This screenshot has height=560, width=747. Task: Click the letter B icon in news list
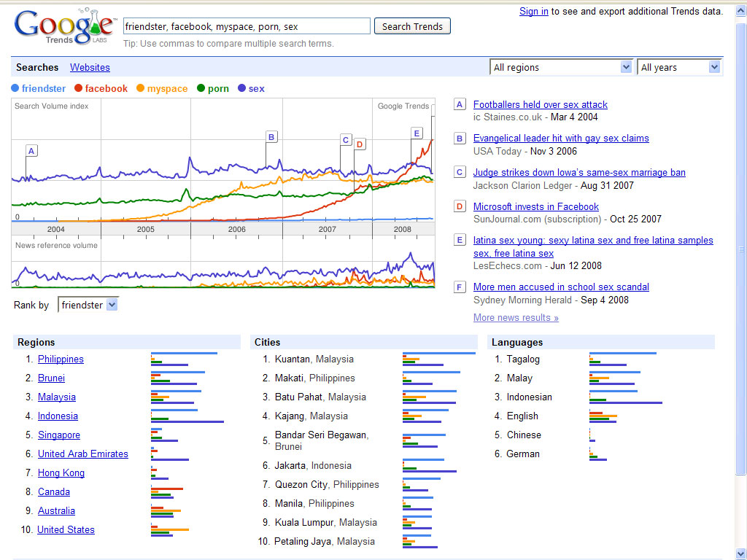click(460, 139)
